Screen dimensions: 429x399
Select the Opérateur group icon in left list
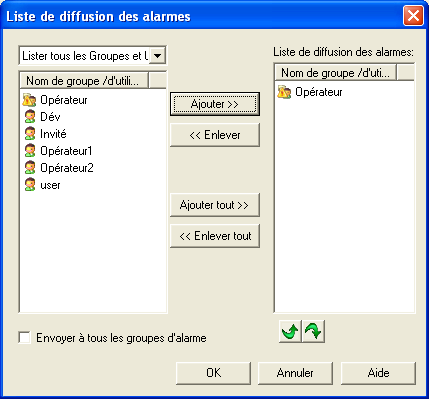(29, 100)
